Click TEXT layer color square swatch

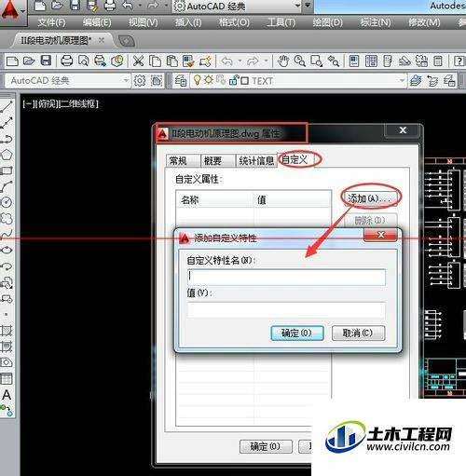245,81
